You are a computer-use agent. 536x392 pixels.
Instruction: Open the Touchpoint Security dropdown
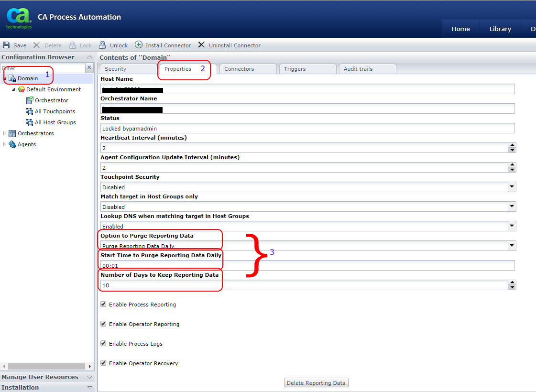(512, 187)
